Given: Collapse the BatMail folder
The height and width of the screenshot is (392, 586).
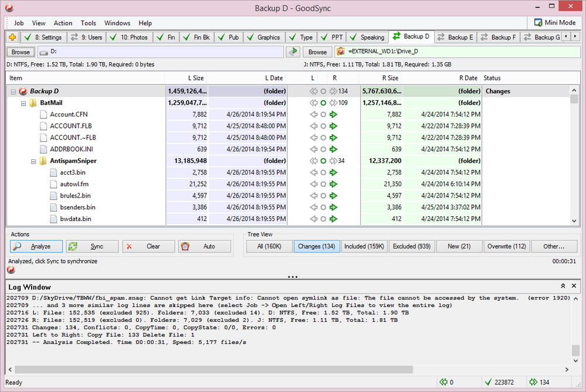Looking at the screenshot, I should click(x=23, y=103).
